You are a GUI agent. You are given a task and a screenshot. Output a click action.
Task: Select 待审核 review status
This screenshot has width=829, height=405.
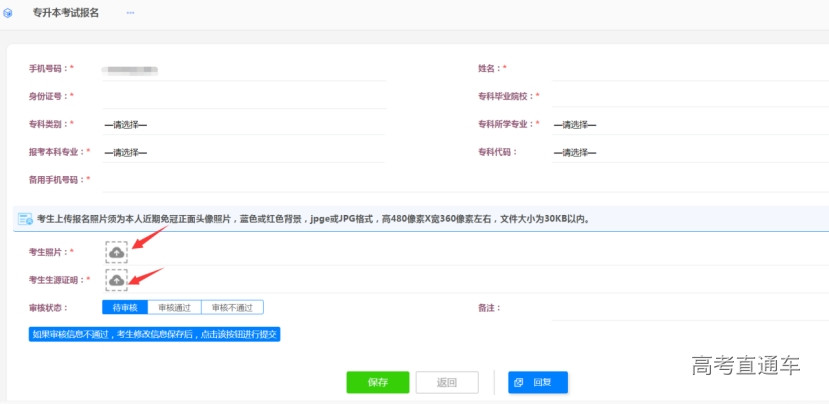pos(125,308)
